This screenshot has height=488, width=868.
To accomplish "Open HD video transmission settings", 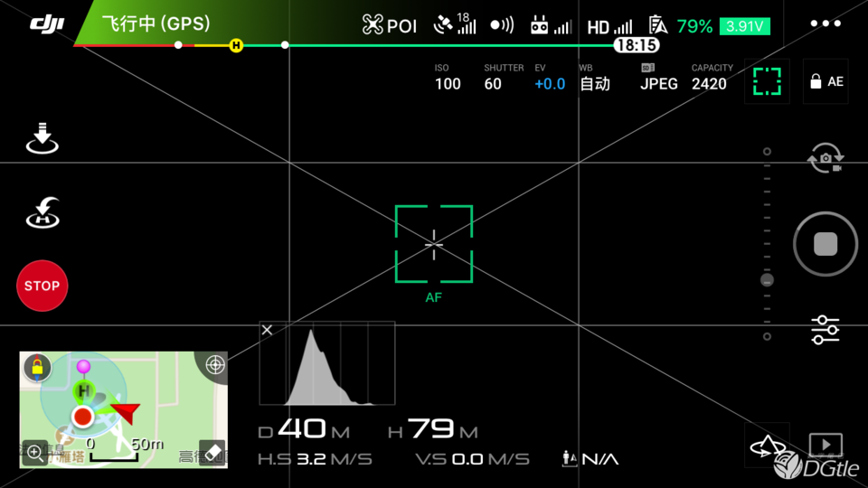I will pos(609,26).
